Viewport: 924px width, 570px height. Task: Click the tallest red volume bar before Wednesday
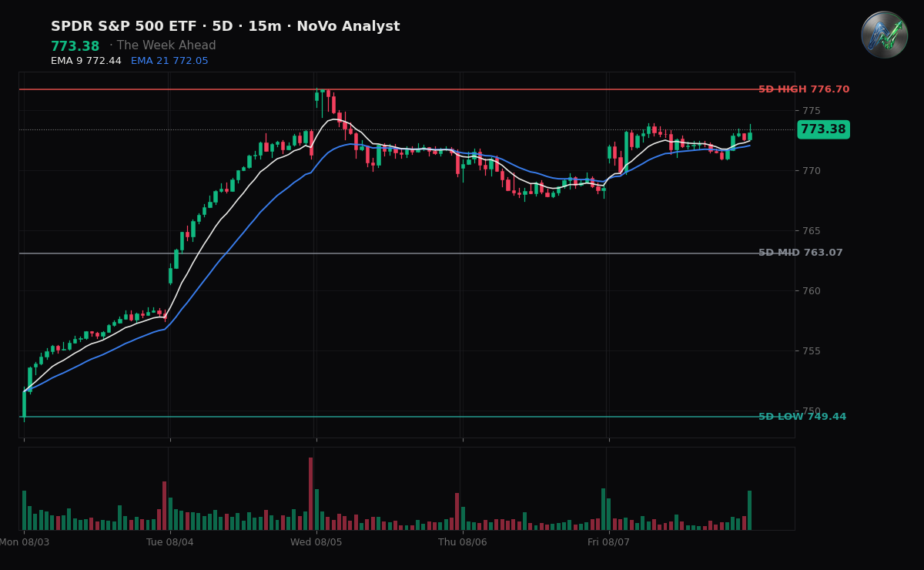coord(310,494)
